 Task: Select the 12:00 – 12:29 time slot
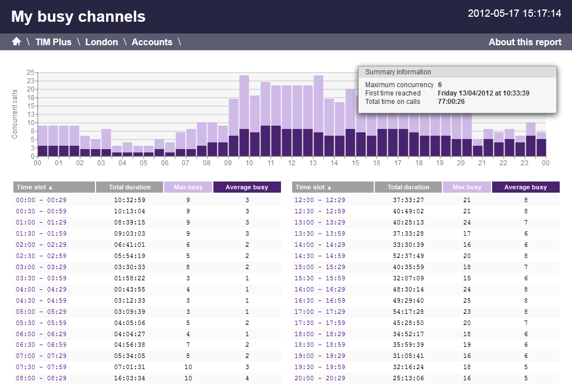[x=320, y=200]
